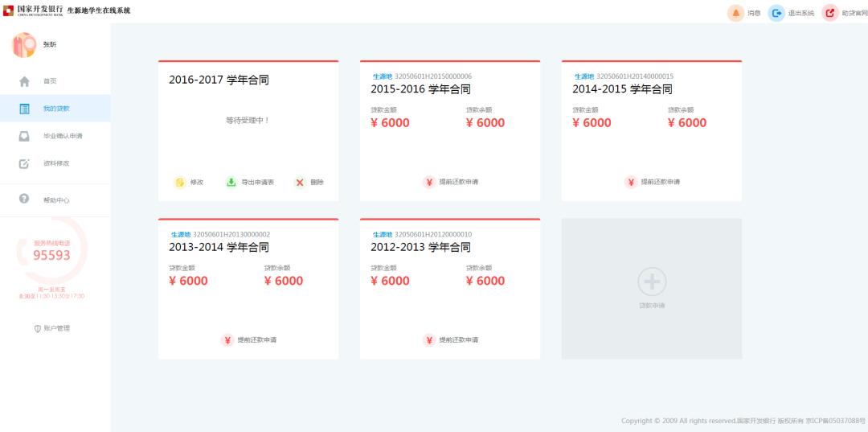Open the 助贷官网 external link icon
This screenshot has width=868, height=432.
pyautogui.click(x=830, y=13)
